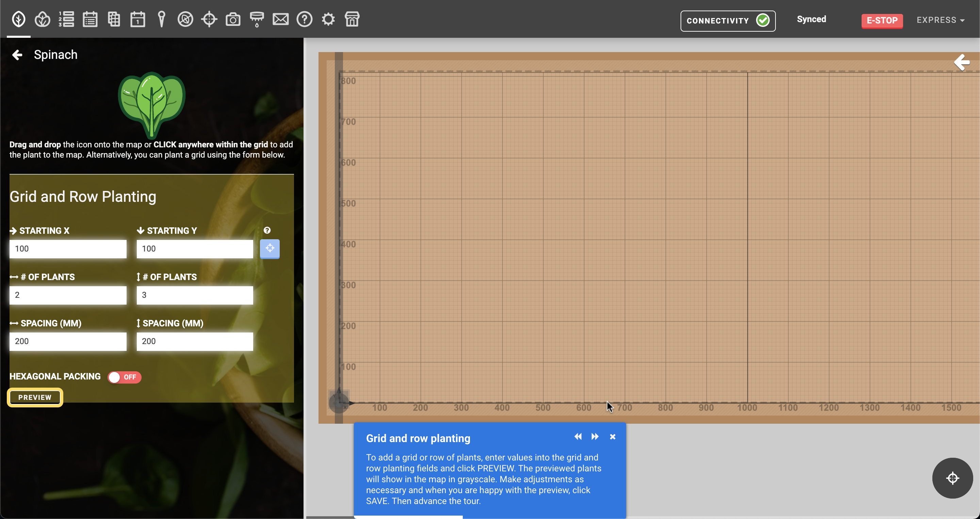Image resolution: width=980 pixels, height=519 pixels.
Task: Open the Curves grid icon
Action: 114,19
